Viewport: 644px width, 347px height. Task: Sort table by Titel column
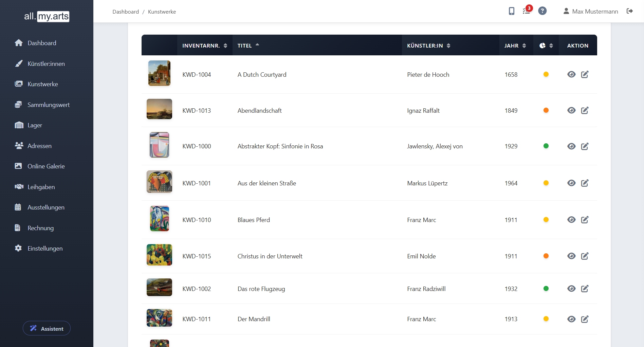[317, 45]
